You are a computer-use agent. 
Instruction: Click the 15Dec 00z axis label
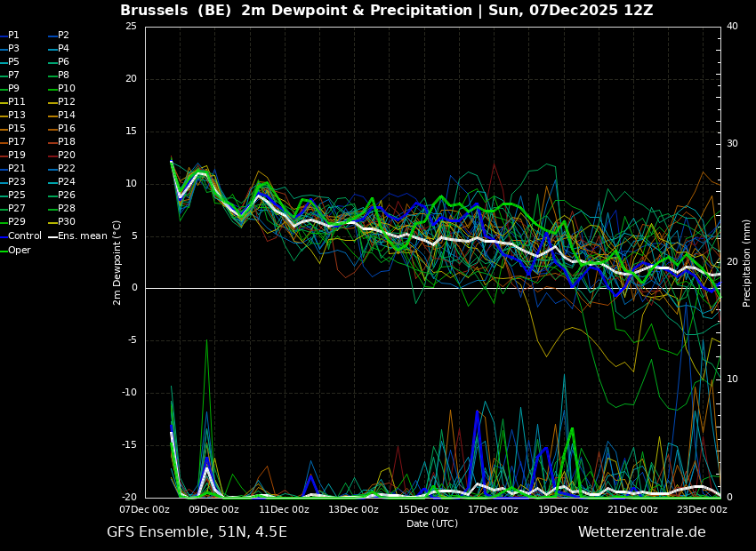tap(422, 509)
